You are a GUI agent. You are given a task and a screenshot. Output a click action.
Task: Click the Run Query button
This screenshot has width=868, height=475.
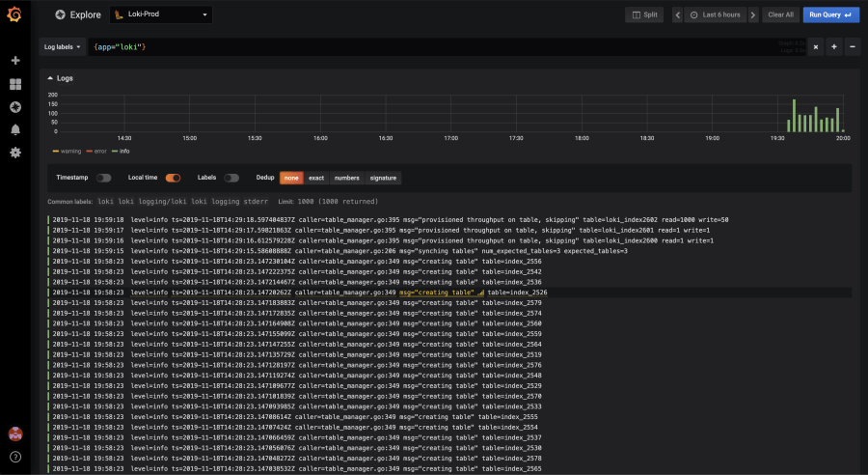pos(831,15)
